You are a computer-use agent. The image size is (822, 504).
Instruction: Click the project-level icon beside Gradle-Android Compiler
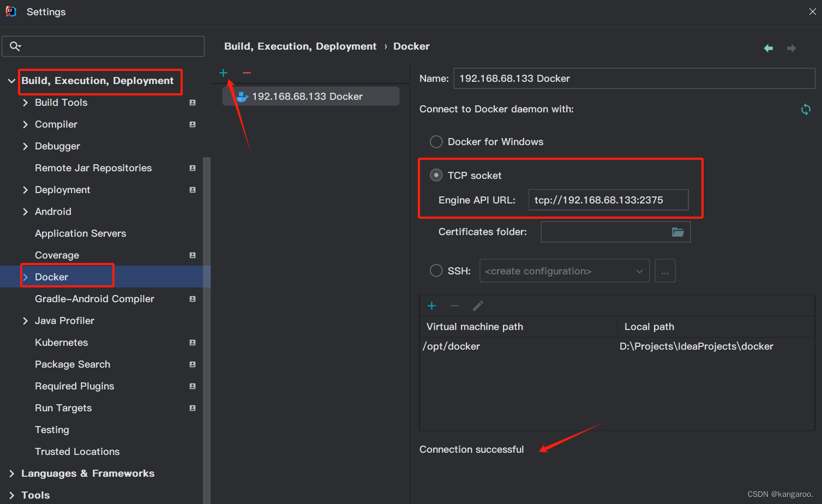click(193, 299)
